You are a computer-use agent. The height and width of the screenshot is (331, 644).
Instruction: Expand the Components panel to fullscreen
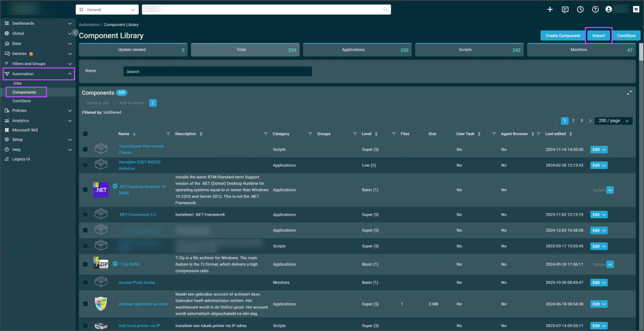pyautogui.click(x=629, y=93)
